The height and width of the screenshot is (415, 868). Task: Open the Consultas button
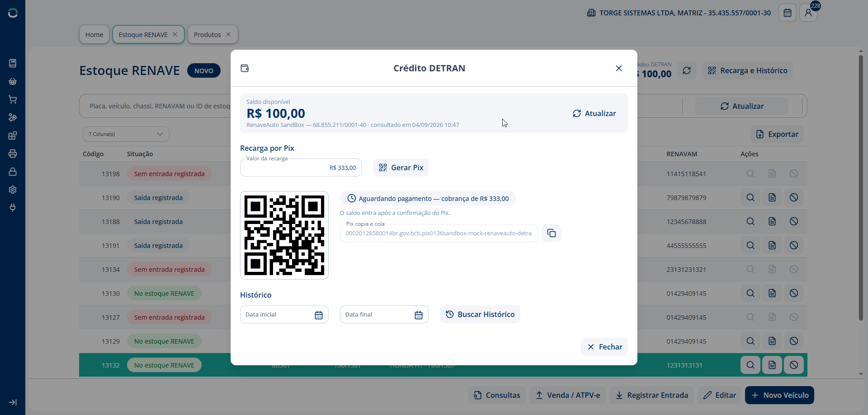(497, 395)
